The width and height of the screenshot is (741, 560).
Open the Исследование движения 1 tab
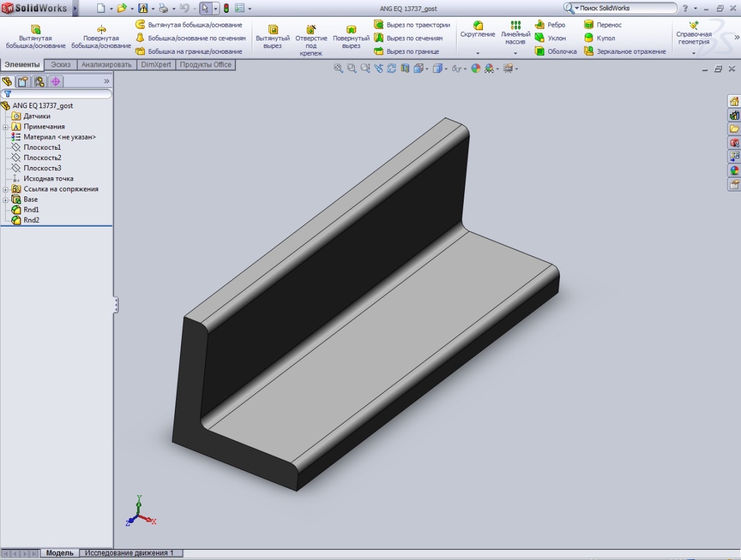pos(129,553)
